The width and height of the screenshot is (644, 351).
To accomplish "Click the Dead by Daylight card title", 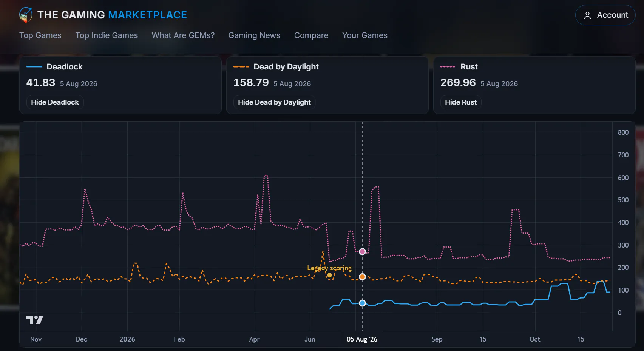I will tap(286, 67).
